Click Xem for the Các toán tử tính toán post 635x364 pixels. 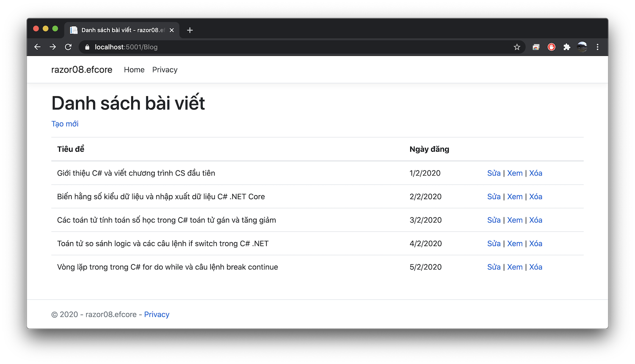point(515,220)
